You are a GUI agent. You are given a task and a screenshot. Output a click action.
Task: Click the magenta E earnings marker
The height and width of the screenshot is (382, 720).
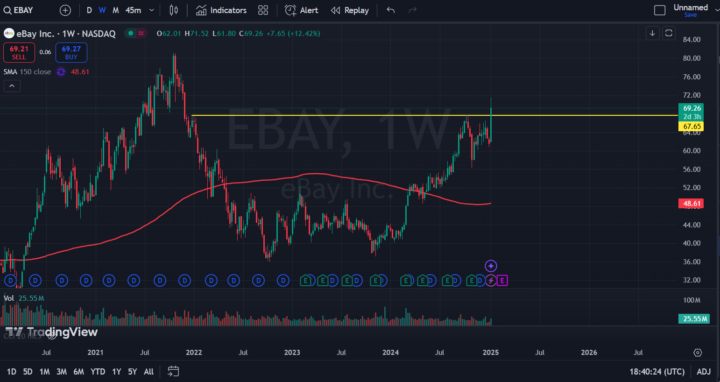[502, 280]
